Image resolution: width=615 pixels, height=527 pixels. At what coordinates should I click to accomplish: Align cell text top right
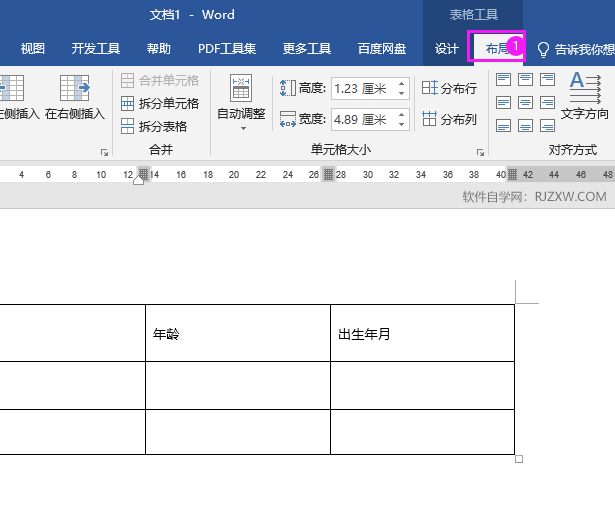547,80
